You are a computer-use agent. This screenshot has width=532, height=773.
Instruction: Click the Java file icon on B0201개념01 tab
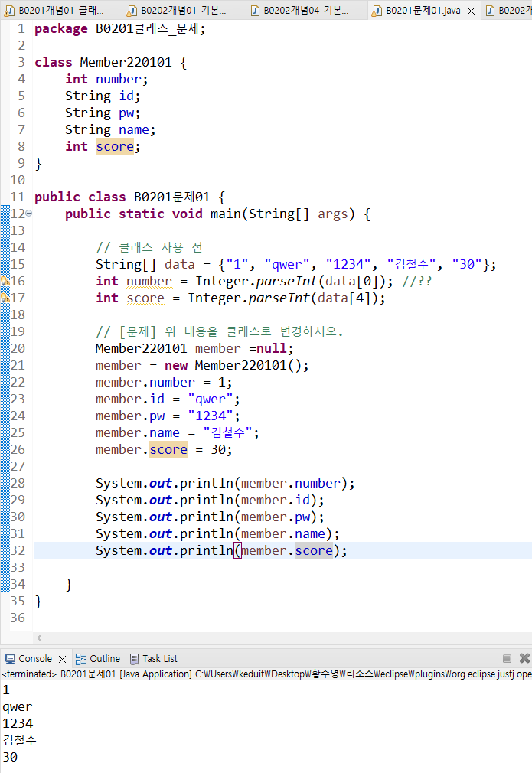pyautogui.click(x=9, y=11)
